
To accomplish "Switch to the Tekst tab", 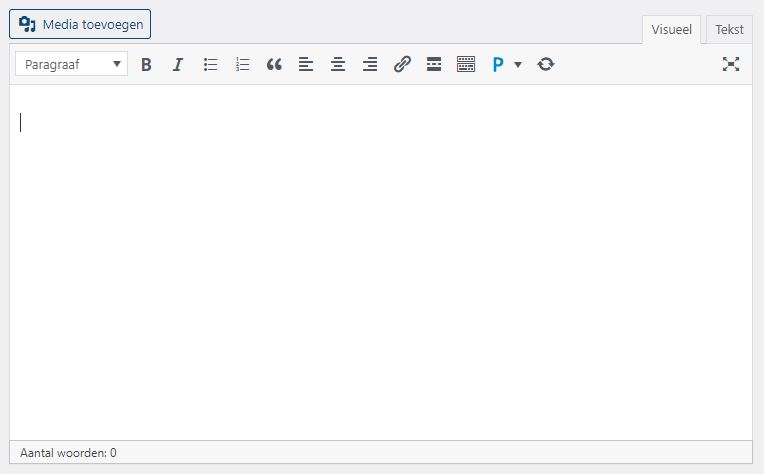I will click(729, 30).
